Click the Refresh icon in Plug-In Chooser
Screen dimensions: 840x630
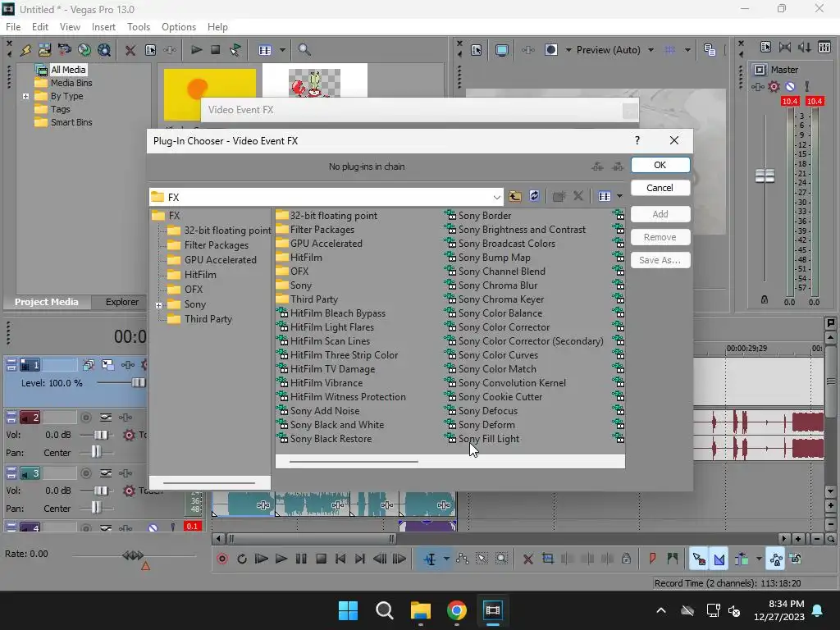tap(534, 196)
